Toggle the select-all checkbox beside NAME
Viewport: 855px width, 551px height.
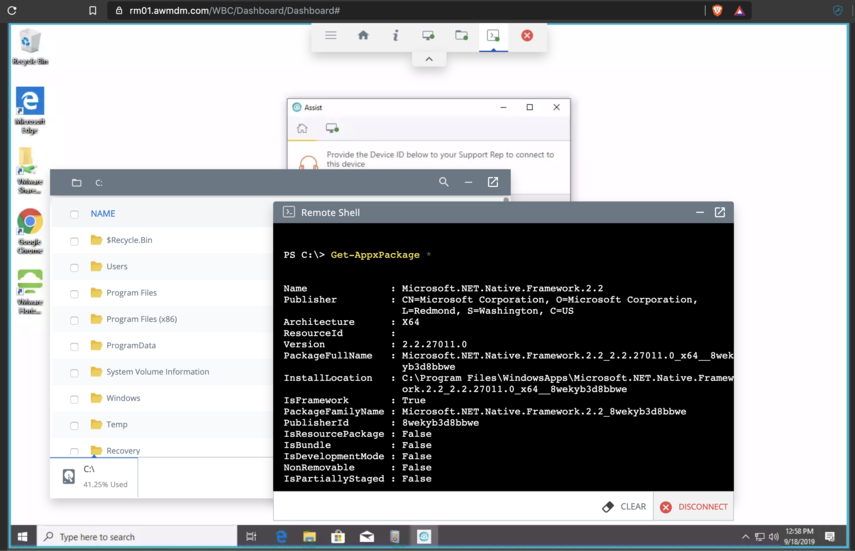pyautogui.click(x=74, y=214)
